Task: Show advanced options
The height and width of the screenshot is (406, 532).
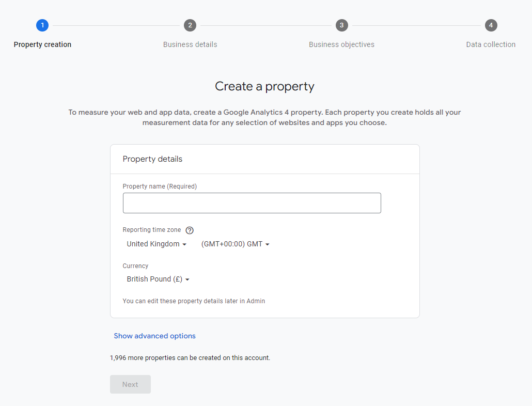Action: click(154, 336)
